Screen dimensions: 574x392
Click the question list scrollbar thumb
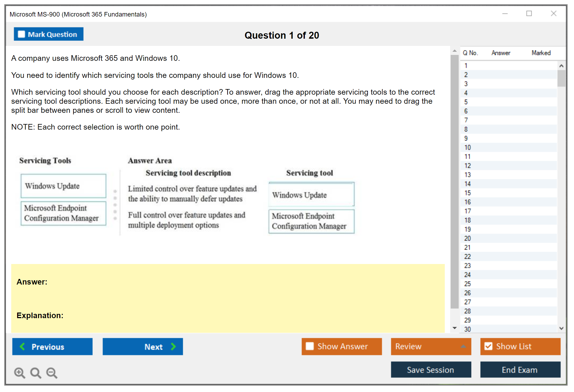(561, 78)
